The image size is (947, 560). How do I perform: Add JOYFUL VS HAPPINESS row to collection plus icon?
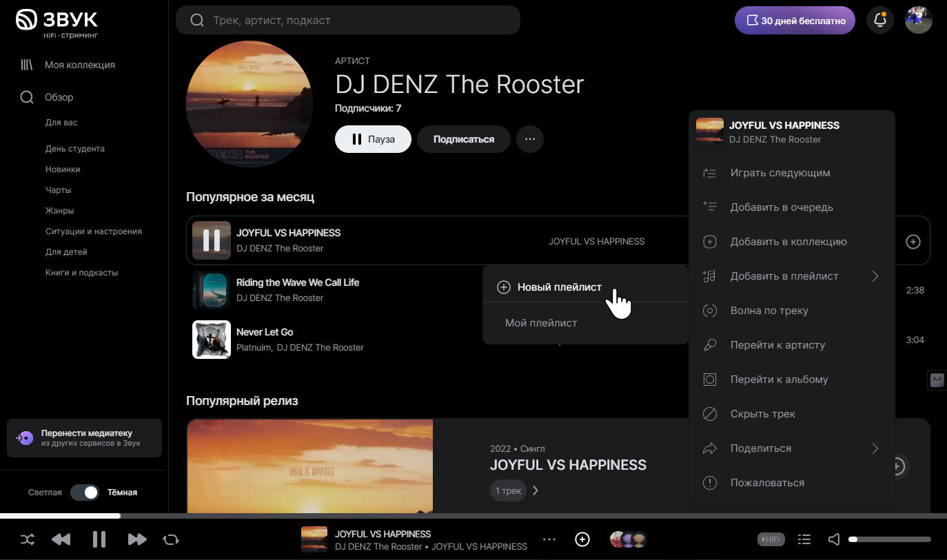coord(913,242)
